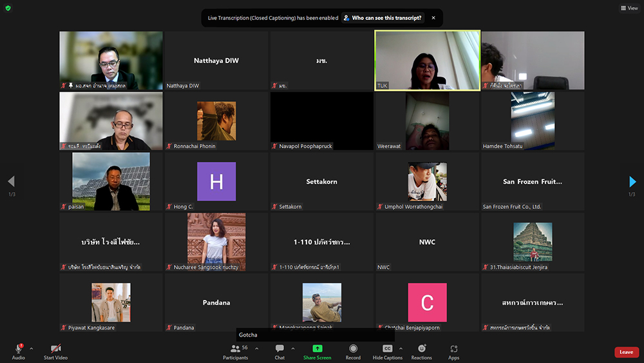Screen dimensions: 644x363
Task: Open the Chat panel
Action: point(279,349)
